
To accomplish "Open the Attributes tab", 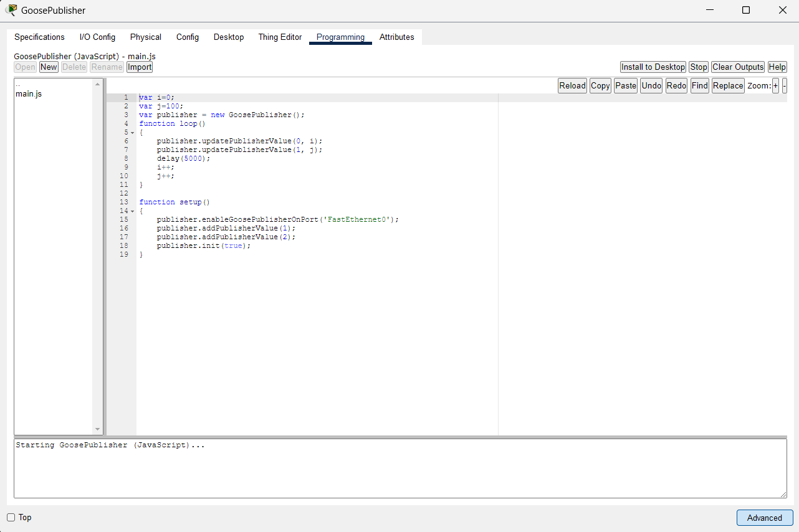I will [396, 37].
